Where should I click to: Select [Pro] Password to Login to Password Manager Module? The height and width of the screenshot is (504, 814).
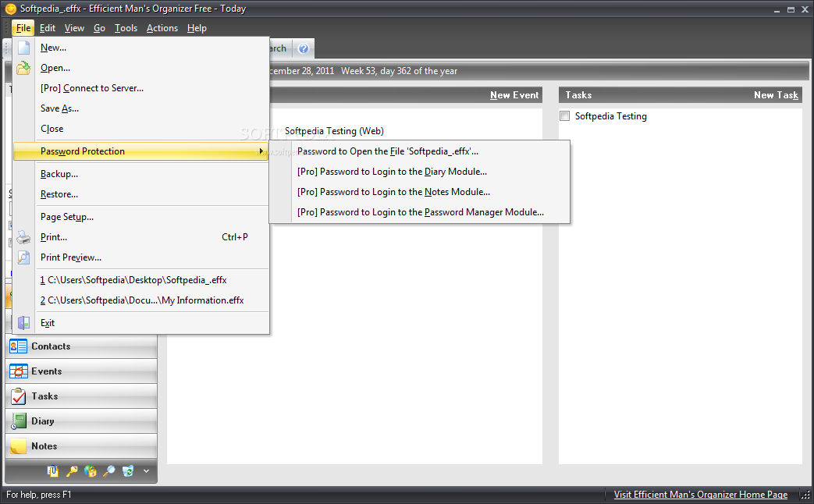[x=419, y=211]
